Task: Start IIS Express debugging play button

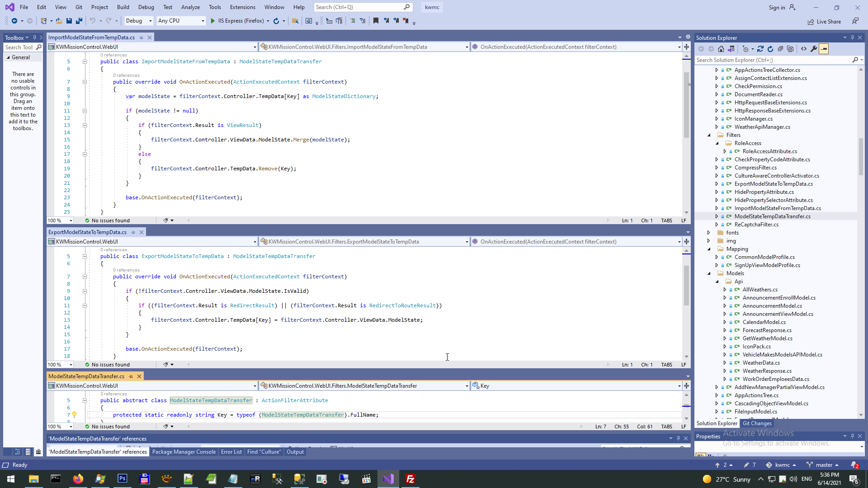Action: pyautogui.click(x=213, y=21)
